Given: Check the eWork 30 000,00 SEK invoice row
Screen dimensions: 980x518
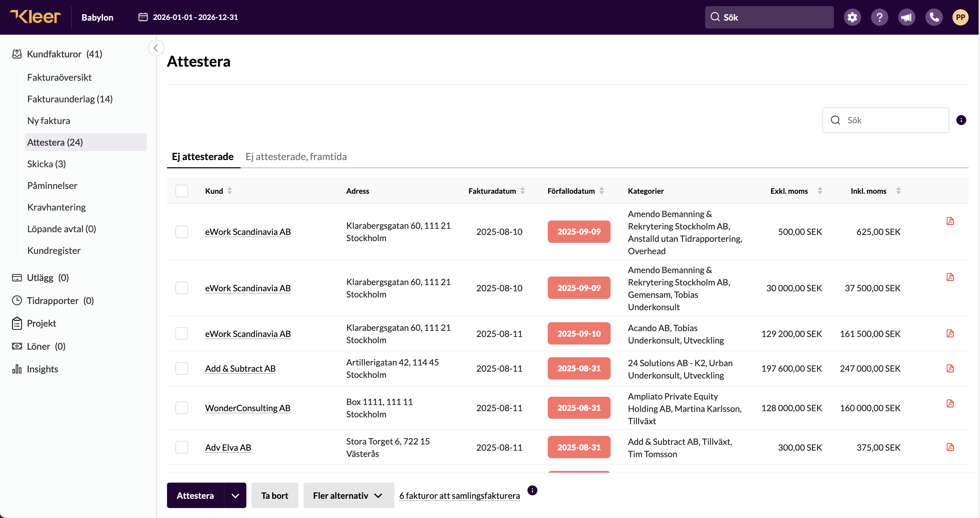Looking at the screenshot, I should [x=182, y=288].
